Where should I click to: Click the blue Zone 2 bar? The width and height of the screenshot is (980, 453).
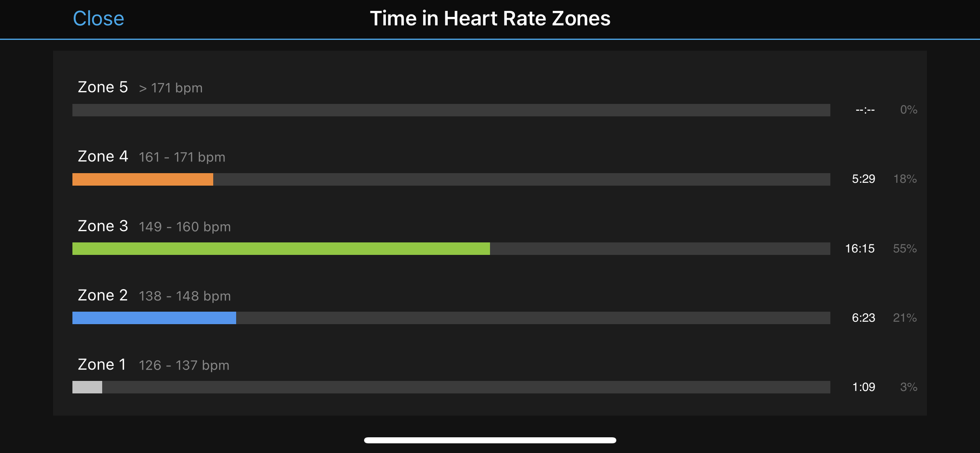point(154,318)
